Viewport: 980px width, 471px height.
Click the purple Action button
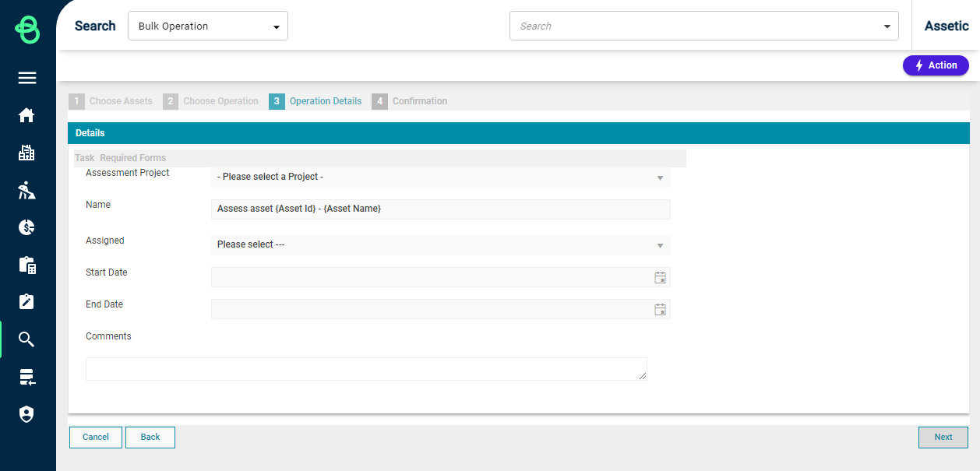click(x=936, y=65)
